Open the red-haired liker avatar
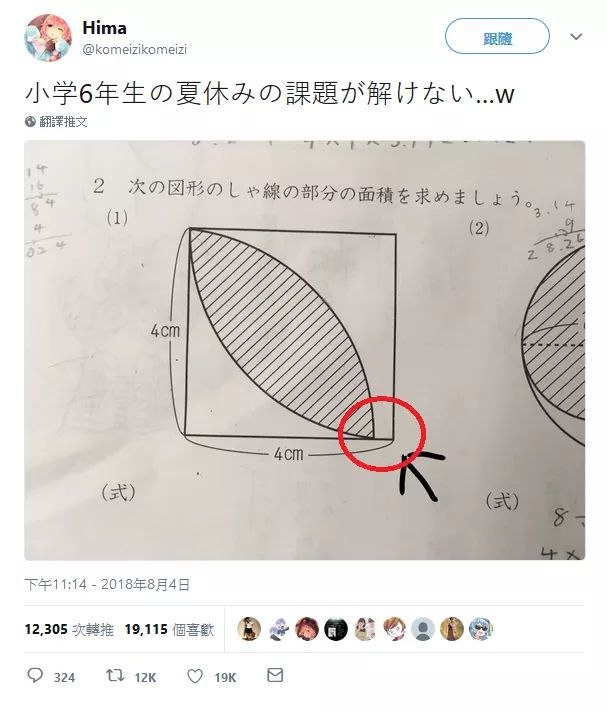The width and height of the screenshot is (607, 711). click(x=307, y=629)
